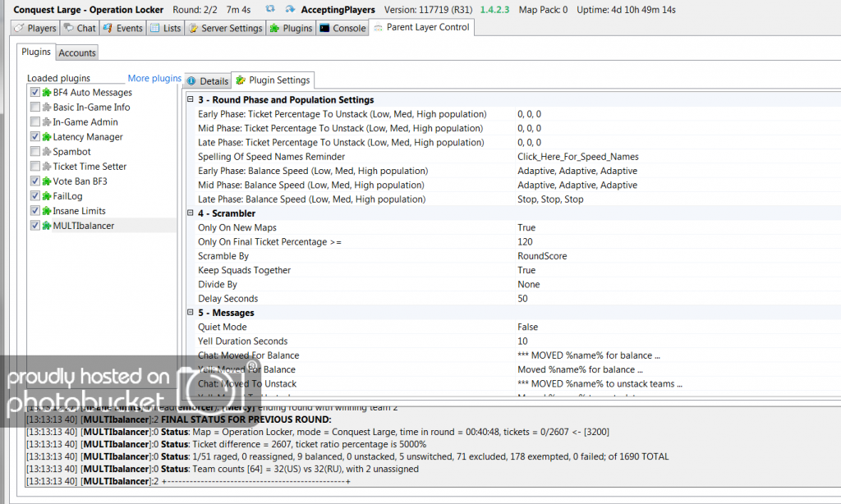The image size is (841, 504).
Task: Collapse the 5 - Messages settings group
Action: click(x=191, y=313)
